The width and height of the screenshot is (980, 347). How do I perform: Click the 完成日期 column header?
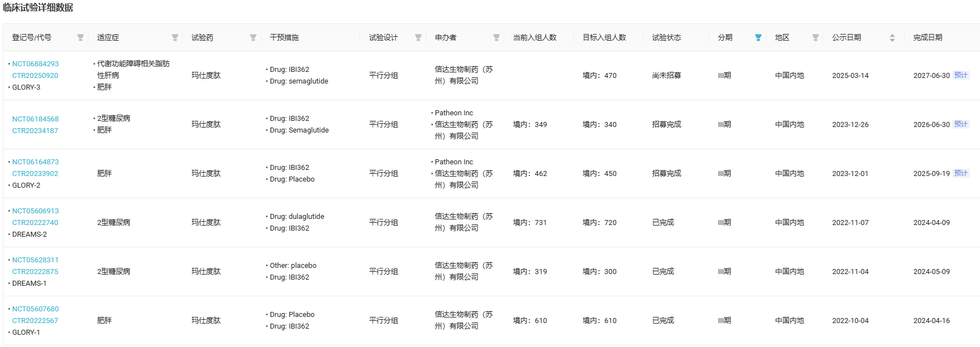click(x=928, y=37)
